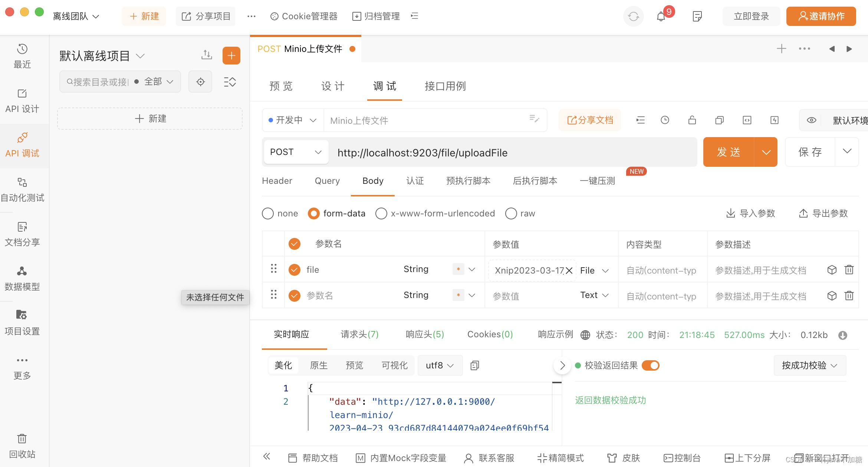Click the lock icon in toolbar
This screenshot has width=868, height=467.
[692, 120]
